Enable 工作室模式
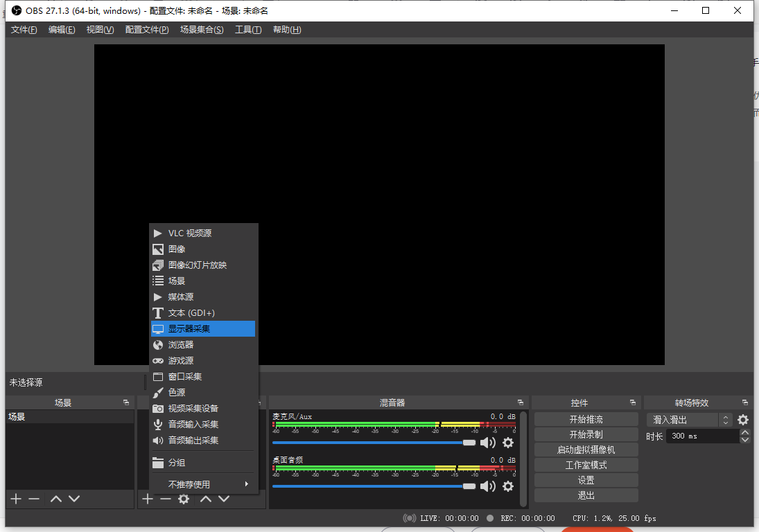759x532 pixels. point(585,464)
